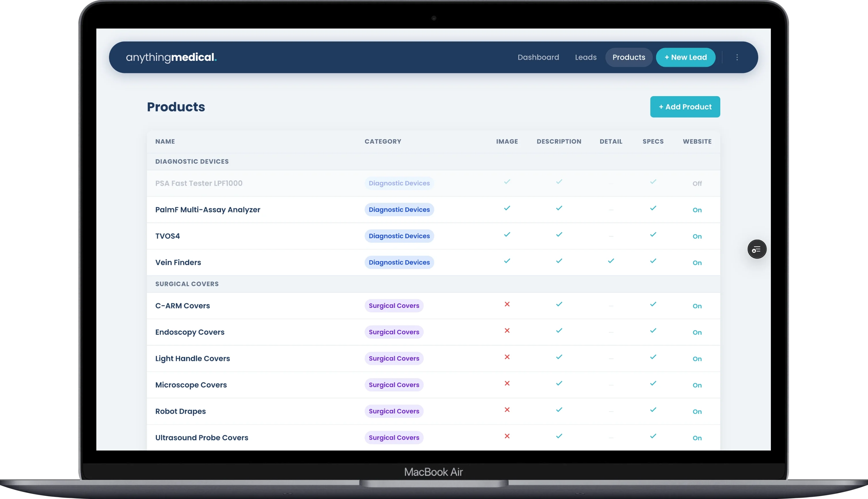Click the Light Handle Covers name
Viewport: 868px width, 499px height.
point(193,358)
